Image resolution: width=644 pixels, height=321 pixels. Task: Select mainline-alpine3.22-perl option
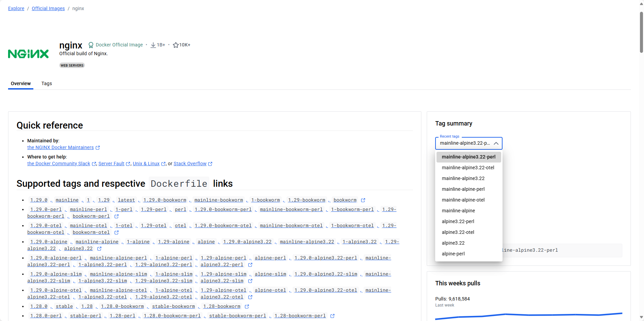coord(469,157)
